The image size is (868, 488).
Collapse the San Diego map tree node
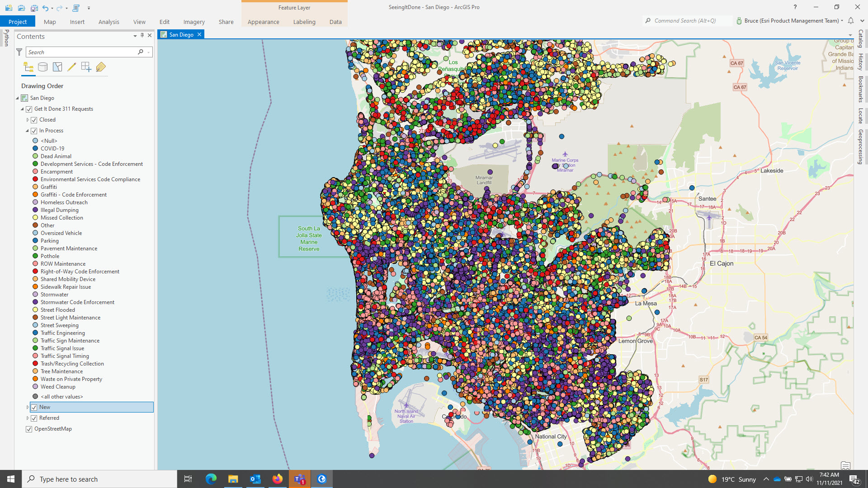click(x=18, y=98)
